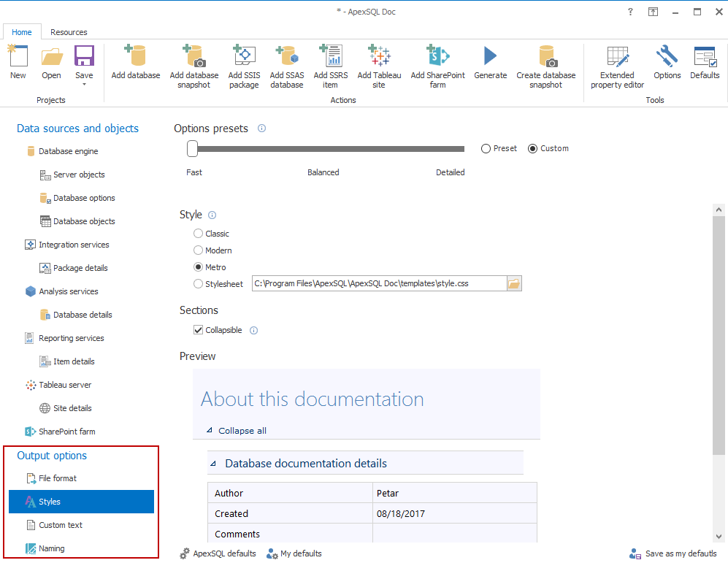
Task: Click the Collapsible info icon
Action: coord(253,331)
